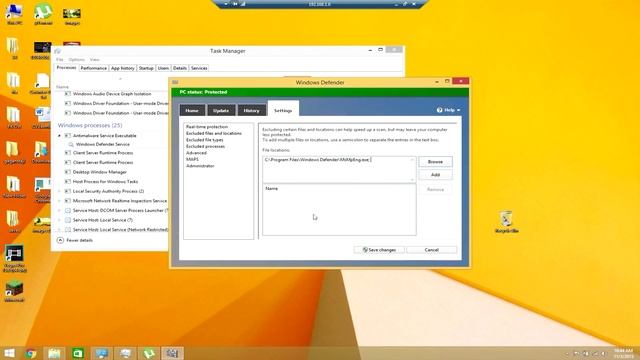The height and width of the screenshot is (360, 640).
Task: Select Excluded processes category
Action: pos(205,147)
